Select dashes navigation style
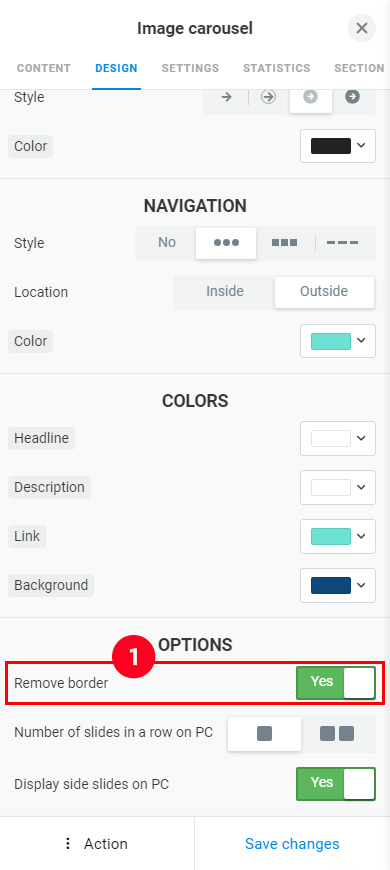Viewport: 390px width, 870px height. click(342, 243)
